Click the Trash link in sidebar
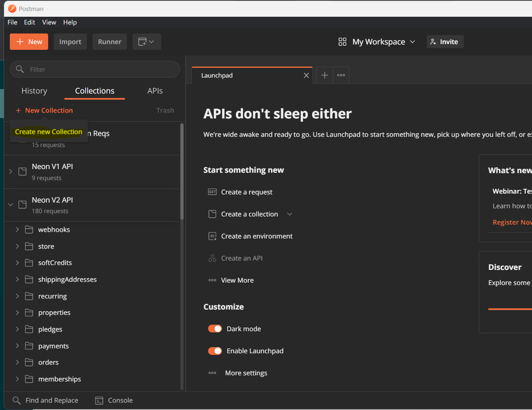 tap(165, 110)
